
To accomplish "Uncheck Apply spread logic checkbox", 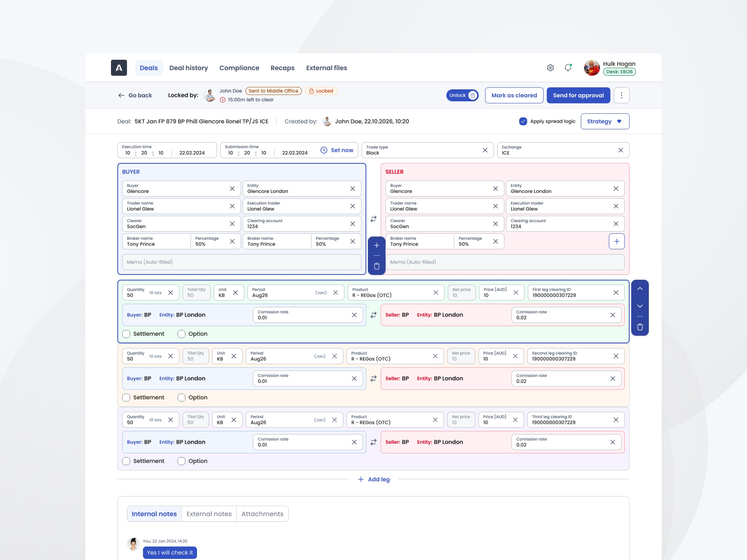I will click(523, 121).
